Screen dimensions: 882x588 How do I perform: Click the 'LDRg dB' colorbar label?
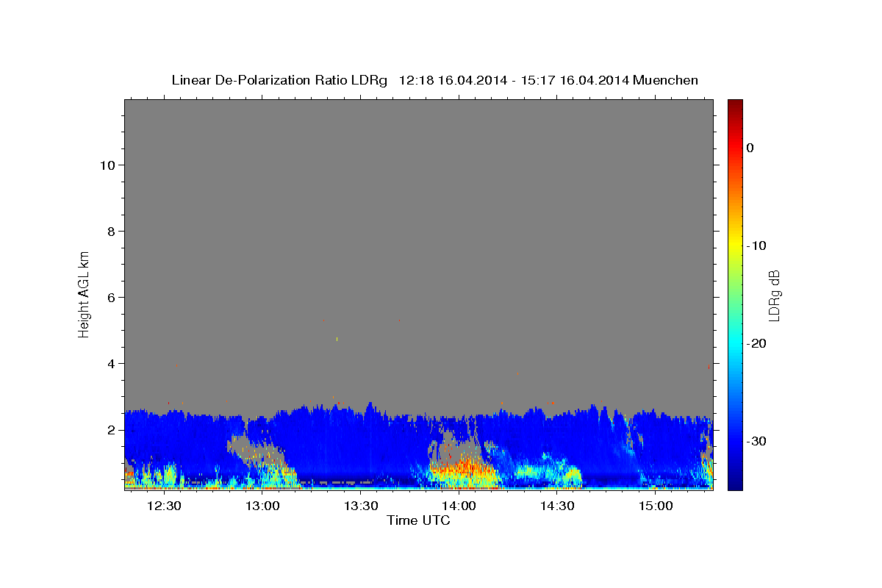tap(773, 295)
